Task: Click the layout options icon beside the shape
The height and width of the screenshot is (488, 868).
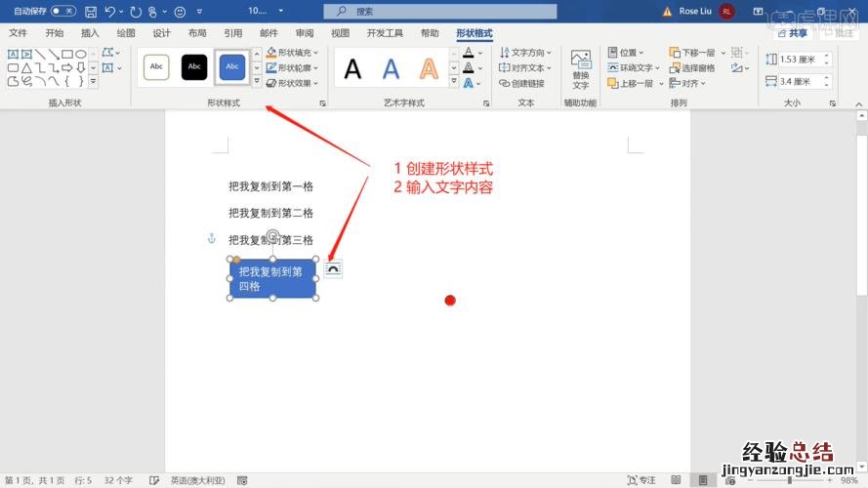Action: pyautogui.click(x=333, y=268)
